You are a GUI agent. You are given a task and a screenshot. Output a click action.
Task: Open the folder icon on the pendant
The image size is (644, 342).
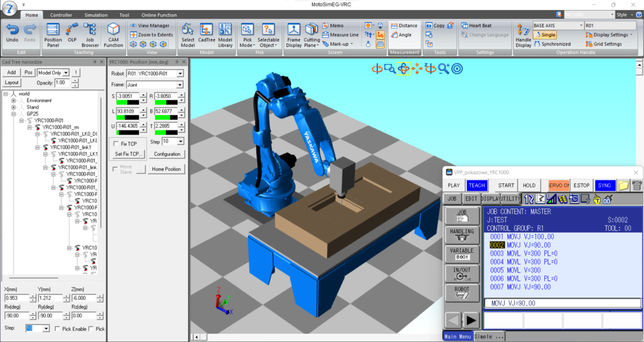tap(623, 185)
